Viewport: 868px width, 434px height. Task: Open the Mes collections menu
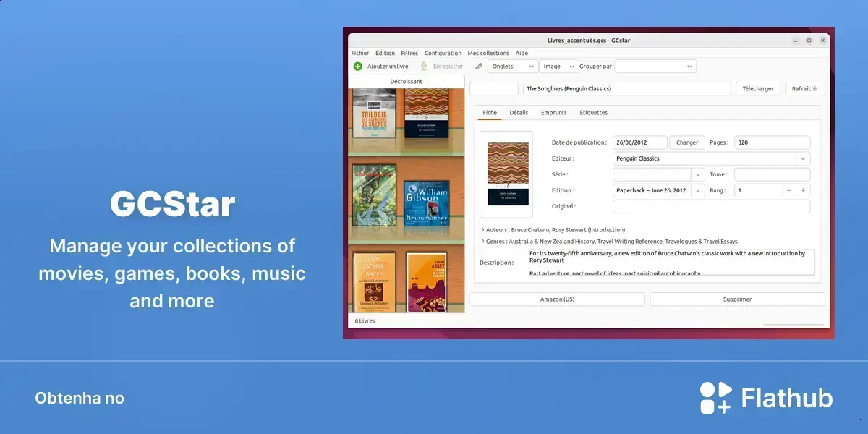coord(488,53)
